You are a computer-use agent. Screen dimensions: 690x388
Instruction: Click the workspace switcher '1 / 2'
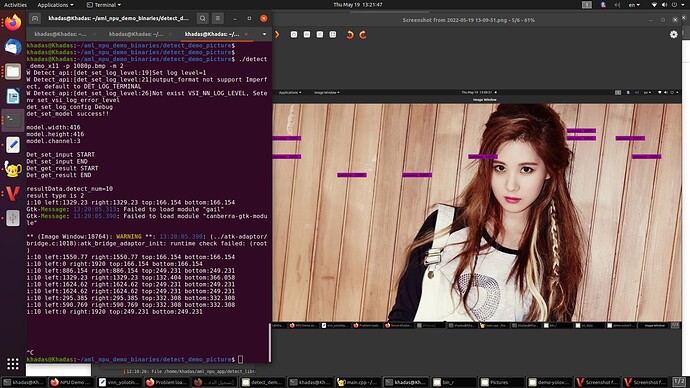[x=679, y=381]
